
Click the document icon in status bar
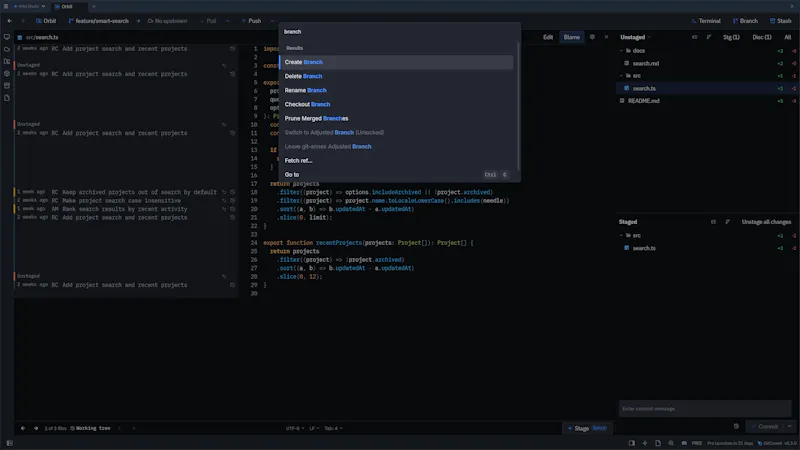[658, 443]
